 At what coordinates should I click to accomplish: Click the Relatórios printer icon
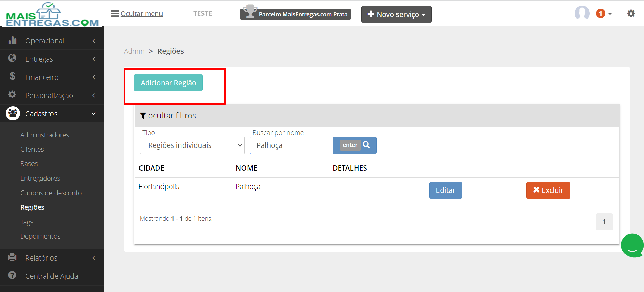13,257
